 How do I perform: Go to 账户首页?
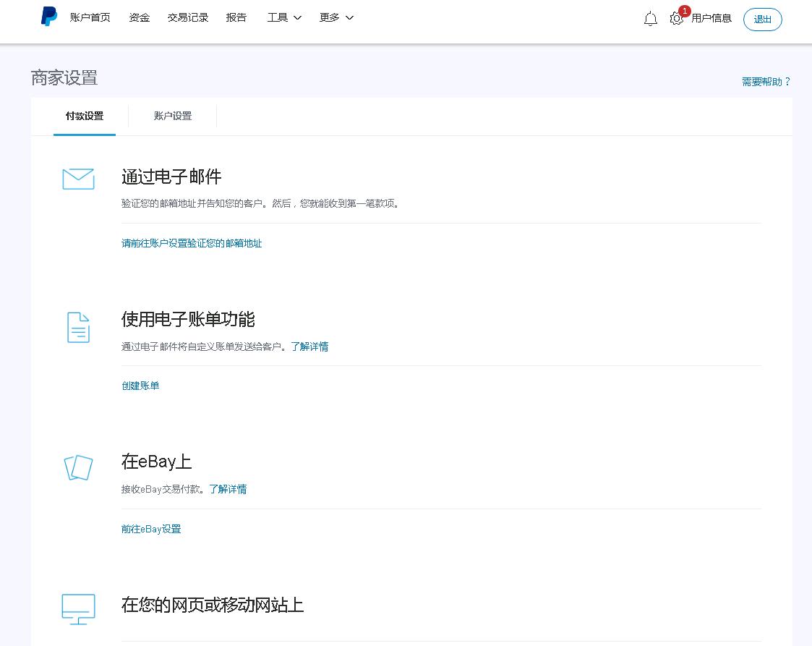click(x=90, y=17)
